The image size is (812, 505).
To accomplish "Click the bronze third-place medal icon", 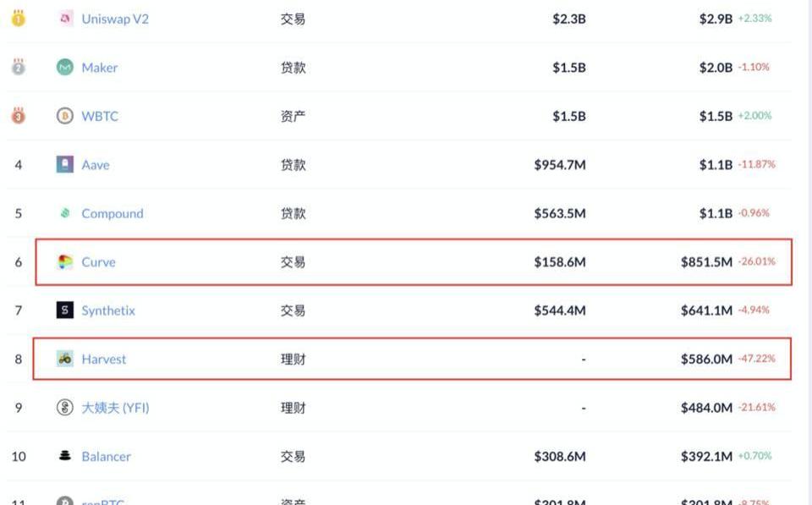I will point(18,116).
